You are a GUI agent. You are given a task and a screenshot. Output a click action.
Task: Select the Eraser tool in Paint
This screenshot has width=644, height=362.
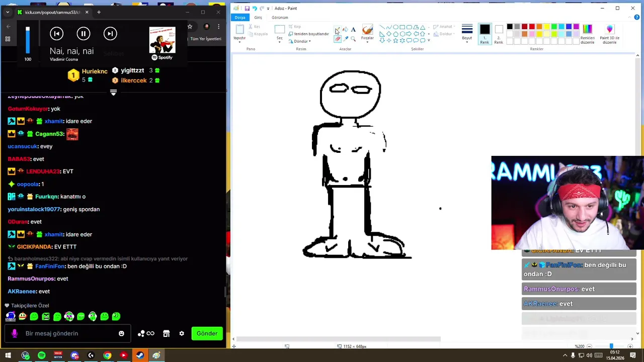(x=337, y=39)
